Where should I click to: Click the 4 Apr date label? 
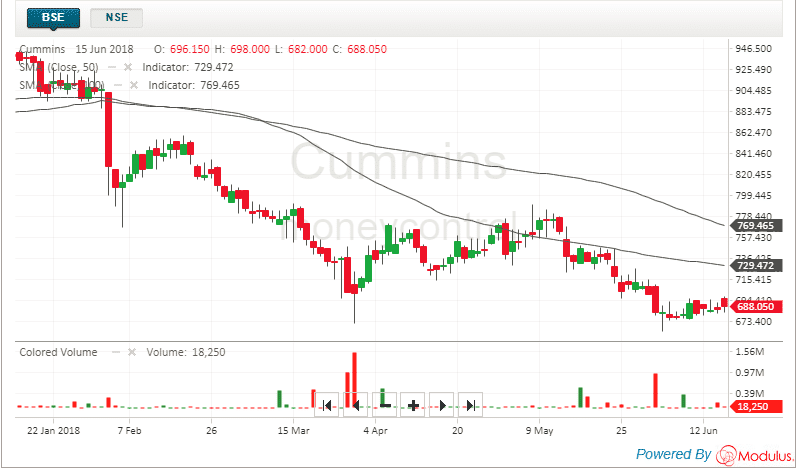click(x=375, y=430)
